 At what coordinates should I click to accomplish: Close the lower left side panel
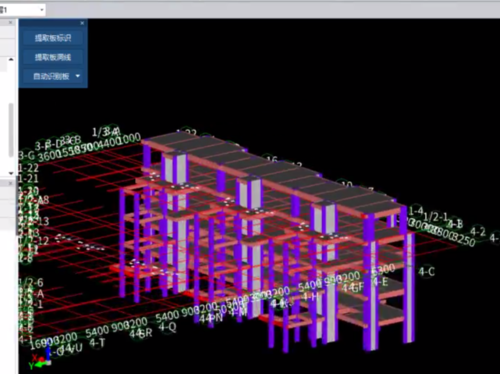point(11,183)
